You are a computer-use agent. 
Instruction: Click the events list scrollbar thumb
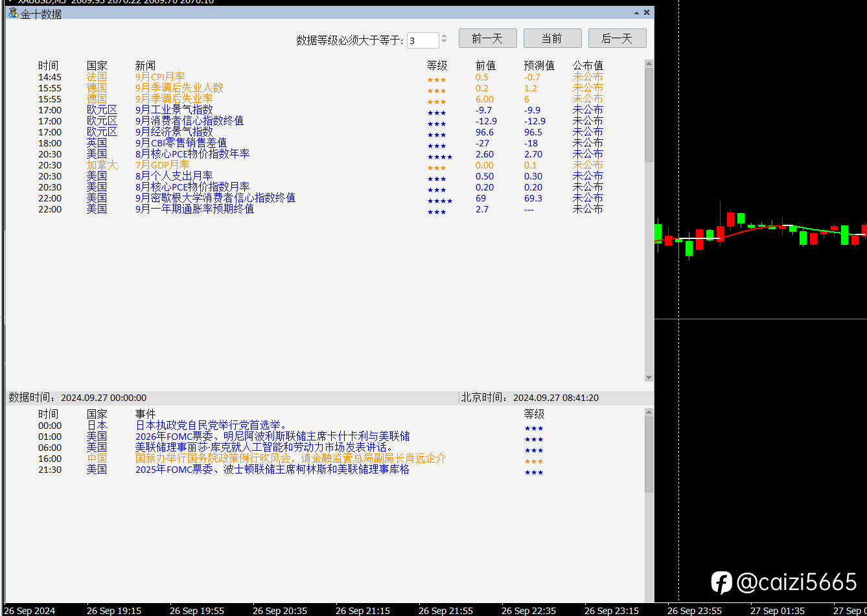pos(649,453)
